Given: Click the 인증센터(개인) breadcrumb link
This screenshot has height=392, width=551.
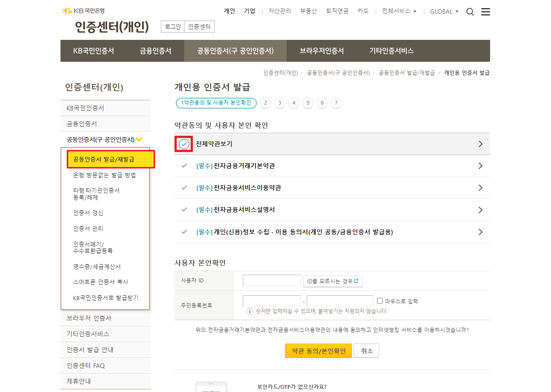Looking at the screenshot, I should coord(281,73).
